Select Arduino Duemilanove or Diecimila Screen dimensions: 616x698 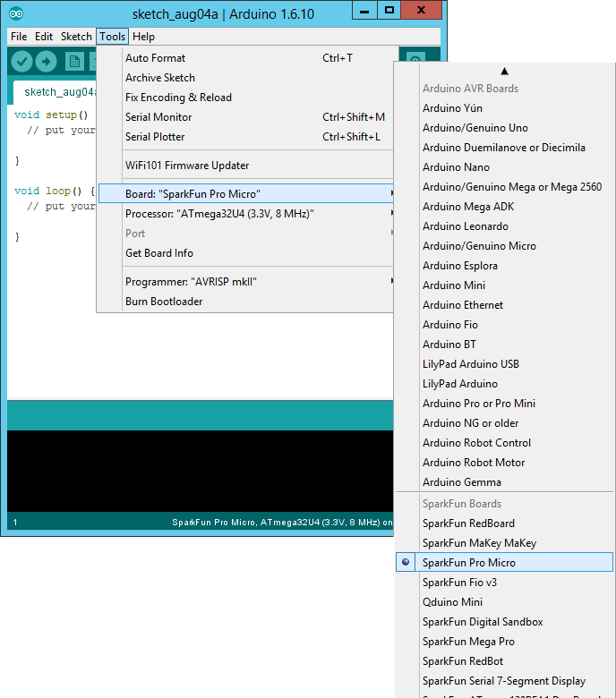504,148
